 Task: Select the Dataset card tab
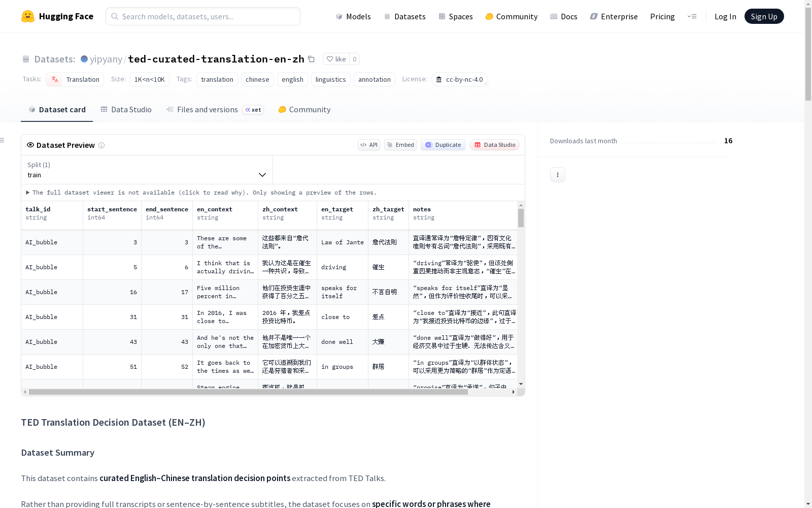click(x=57, y=110)
